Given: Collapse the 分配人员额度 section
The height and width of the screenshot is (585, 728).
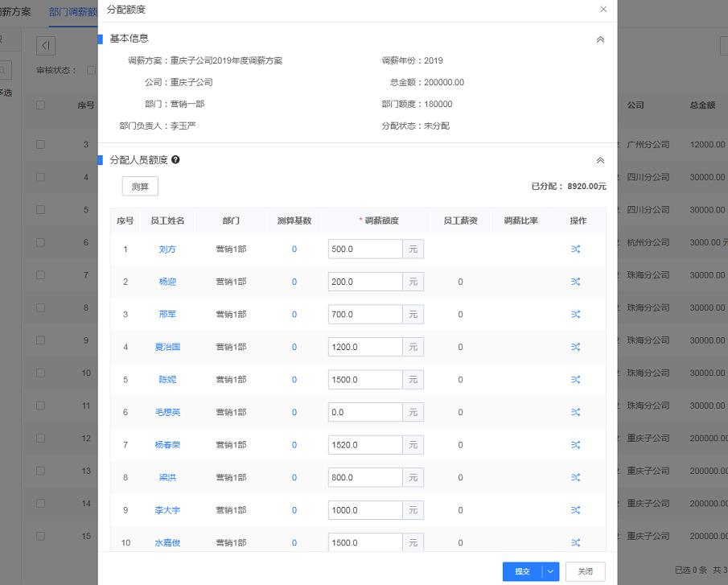Looking at the screenshot, I should coord(599,161).
